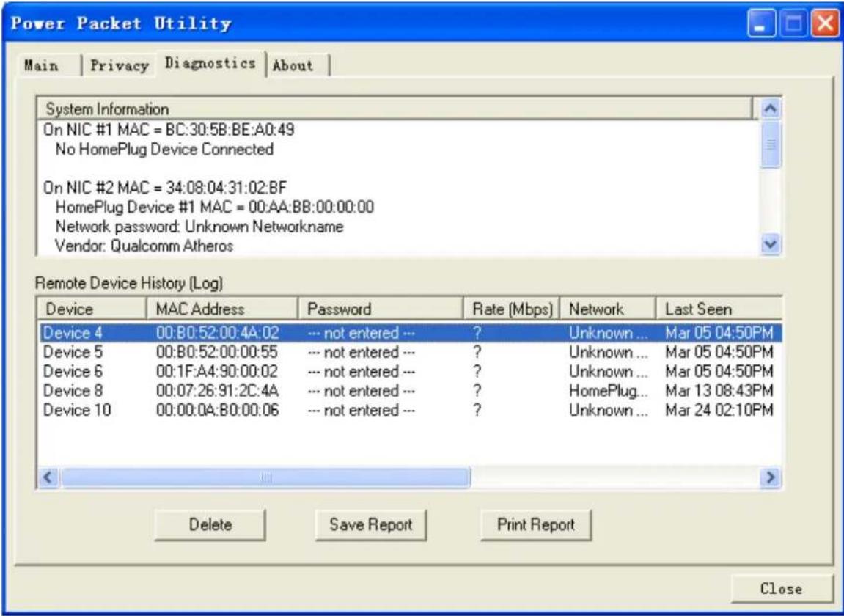
Task: Click the Save Report button
Action: (370, 525)
